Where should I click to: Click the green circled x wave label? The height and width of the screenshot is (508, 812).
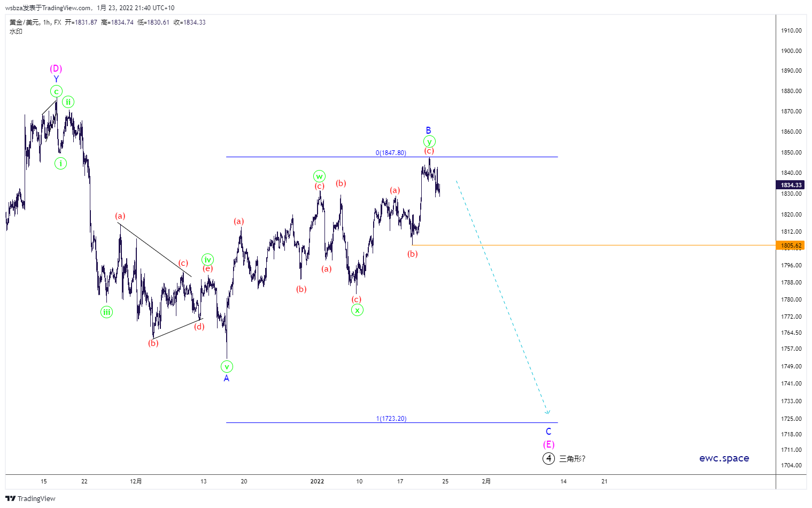coord(357,310)
